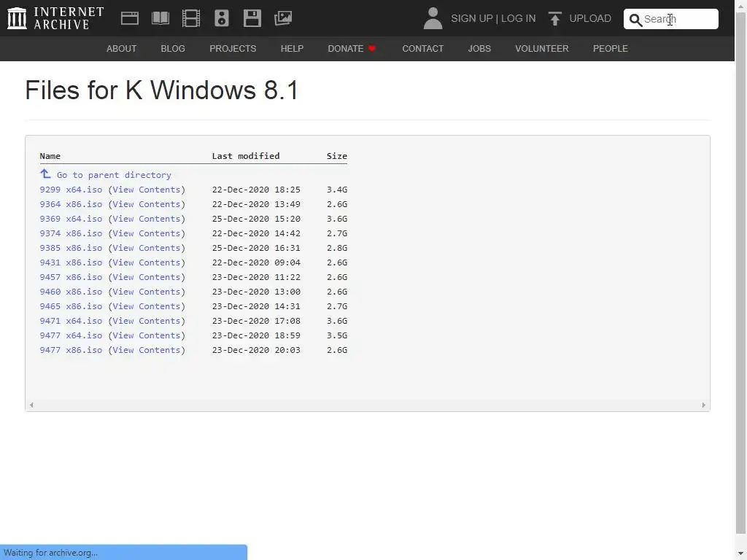Click SIGN UP link
The image size is (747, 560).
click(x=472, y=18)
